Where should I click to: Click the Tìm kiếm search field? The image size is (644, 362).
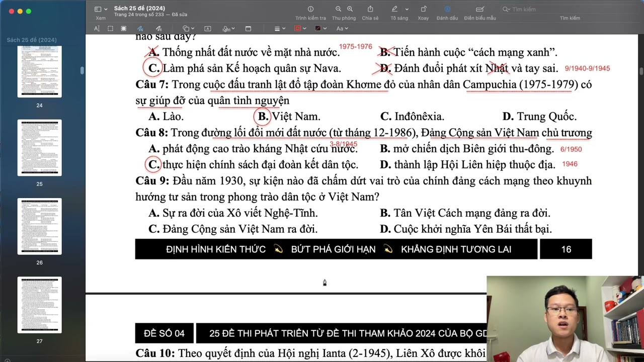pyautogui.click(x=570, y=10)
